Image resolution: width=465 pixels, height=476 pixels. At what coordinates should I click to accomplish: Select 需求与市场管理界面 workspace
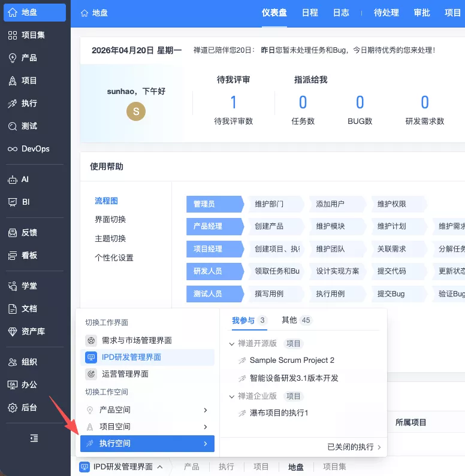click(x=147, y=340)
